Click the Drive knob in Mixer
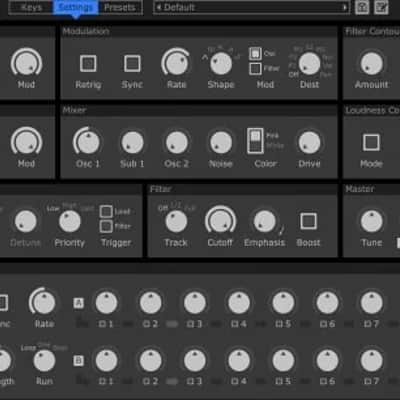This screenshot has width=400, height=400. pos(309,142)
